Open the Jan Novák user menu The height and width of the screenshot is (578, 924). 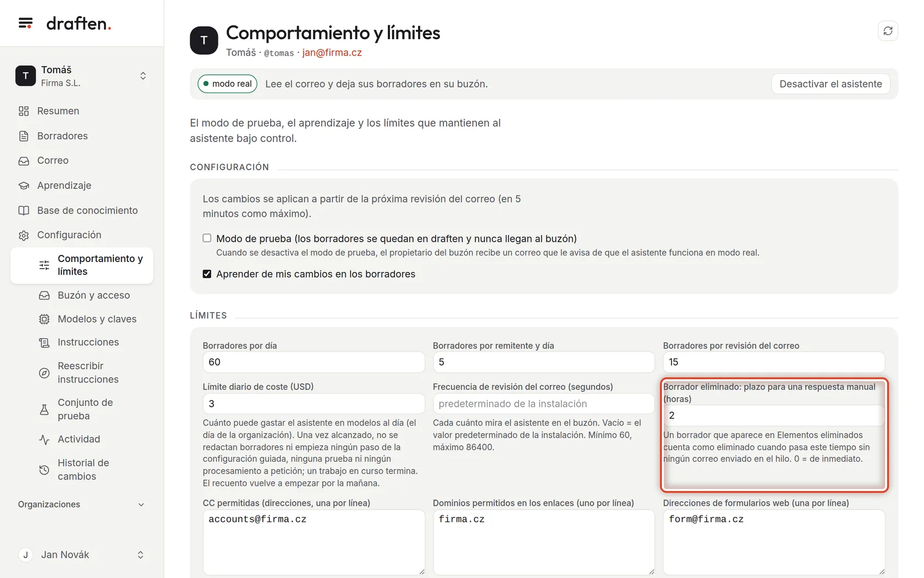point(81,555)
